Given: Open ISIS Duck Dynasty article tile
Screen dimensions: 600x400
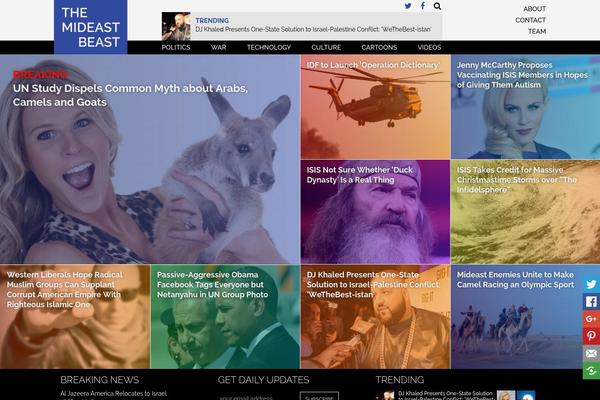Looking at the screenshot, I should click(x=375, y=212).
